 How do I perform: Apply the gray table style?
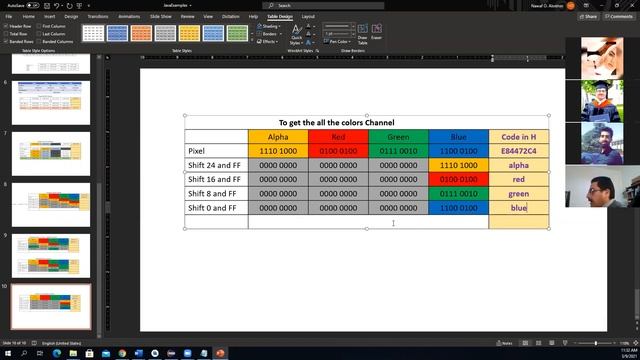(x=165, y=33)
